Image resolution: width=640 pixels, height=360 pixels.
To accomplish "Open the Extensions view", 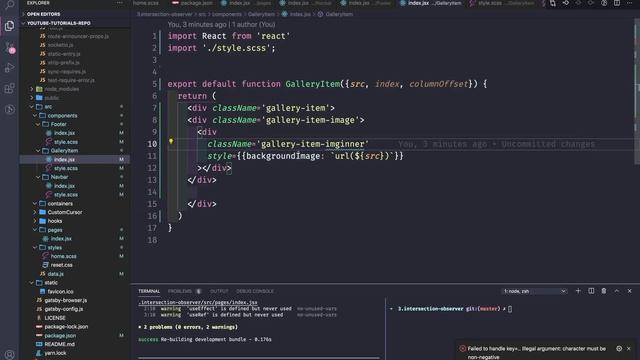I will click(x=10, y=89).
